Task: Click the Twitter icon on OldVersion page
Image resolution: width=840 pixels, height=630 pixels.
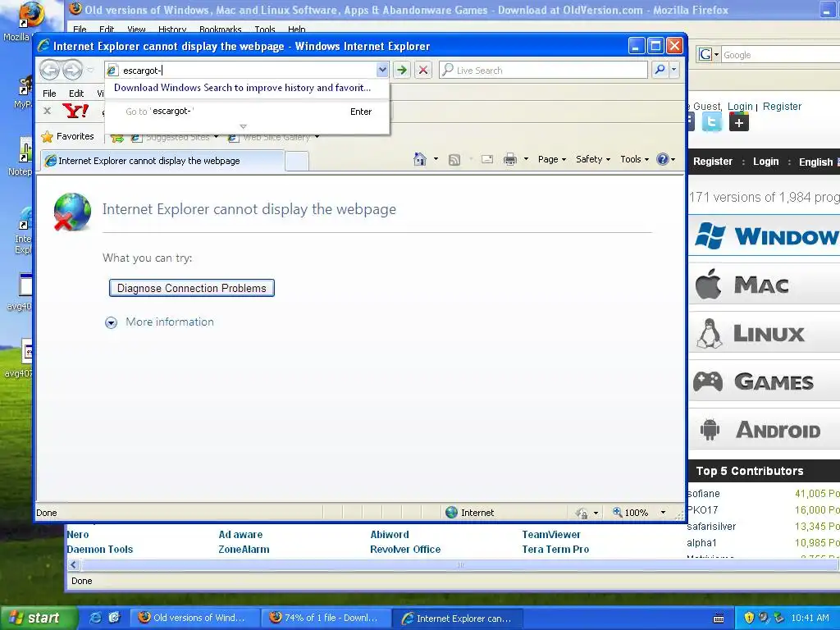Action: click(711, 123)
